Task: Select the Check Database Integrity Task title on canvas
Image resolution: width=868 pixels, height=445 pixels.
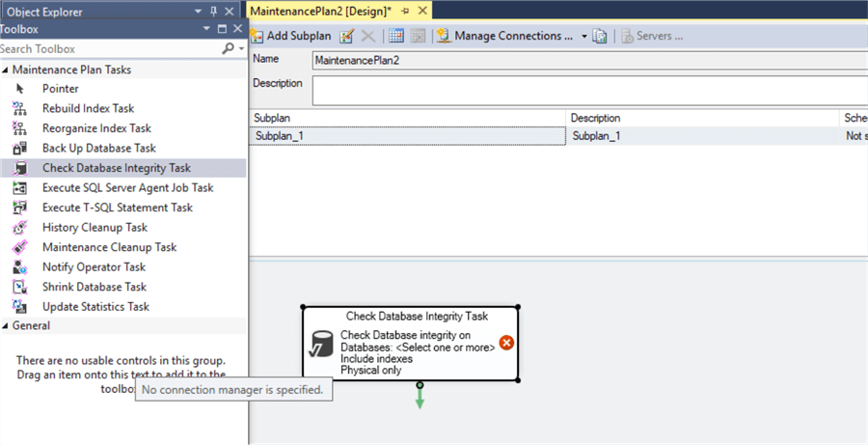Action: point(418,317)
